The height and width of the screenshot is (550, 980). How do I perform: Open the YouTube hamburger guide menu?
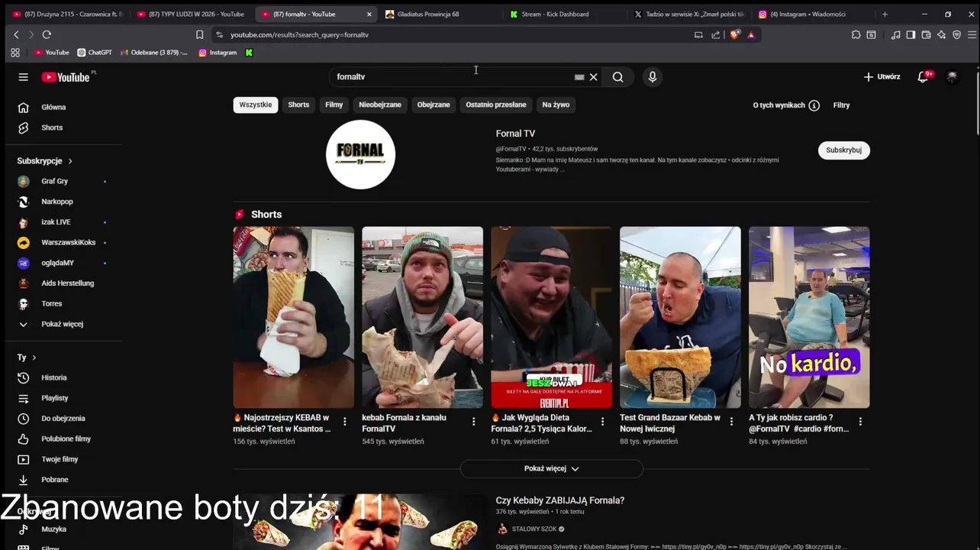click(x=24, y=77)
